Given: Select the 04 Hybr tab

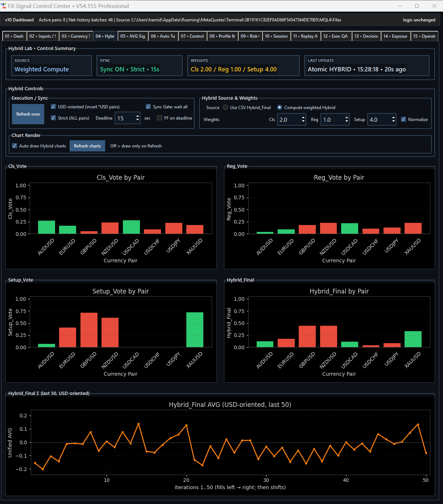Looking at the screenshot, I should [105, 36].
